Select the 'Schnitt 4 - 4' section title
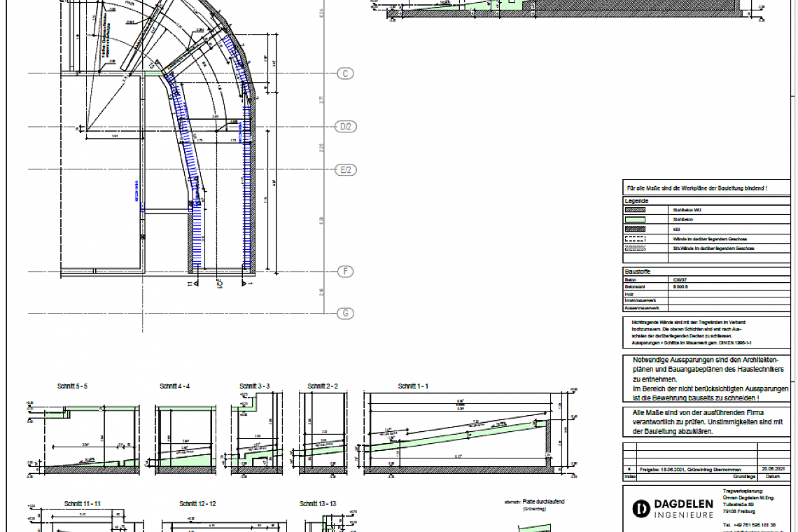Image resolution: width=798 pixels, height=532 pixels. coord(174,386)
